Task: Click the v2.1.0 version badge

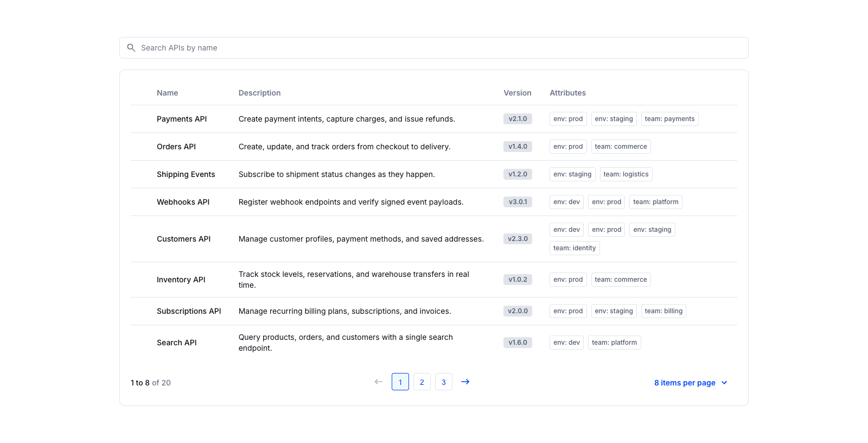Action: coord(518,119)
